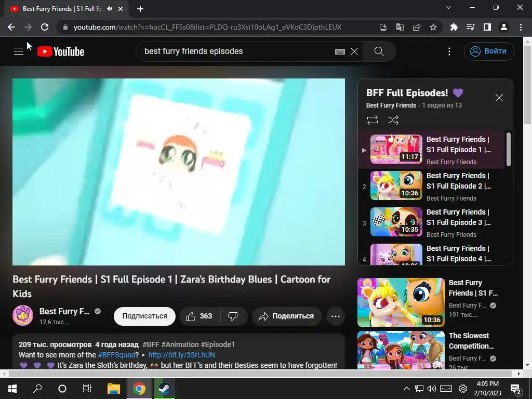The width and height of the screenshot is (532, 399).
Task: Open more actions ellipsis under video
Action: [336, 316]
